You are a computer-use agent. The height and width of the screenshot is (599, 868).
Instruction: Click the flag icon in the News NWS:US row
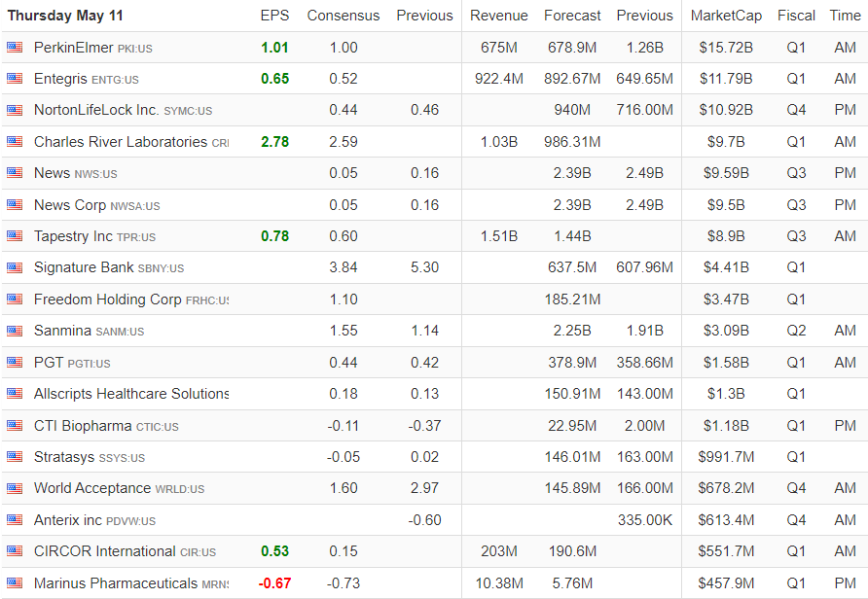pos(15,173)
